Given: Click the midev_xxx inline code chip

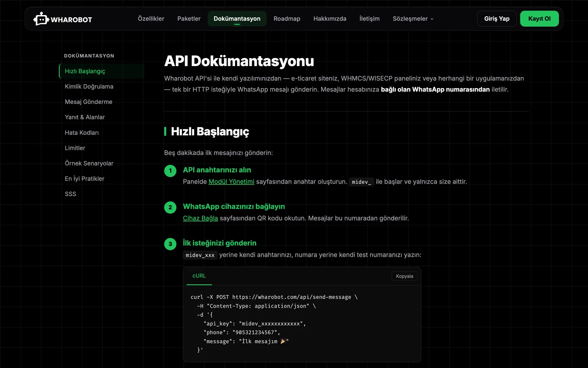Looking at the screenshot, I should [200, 255].
